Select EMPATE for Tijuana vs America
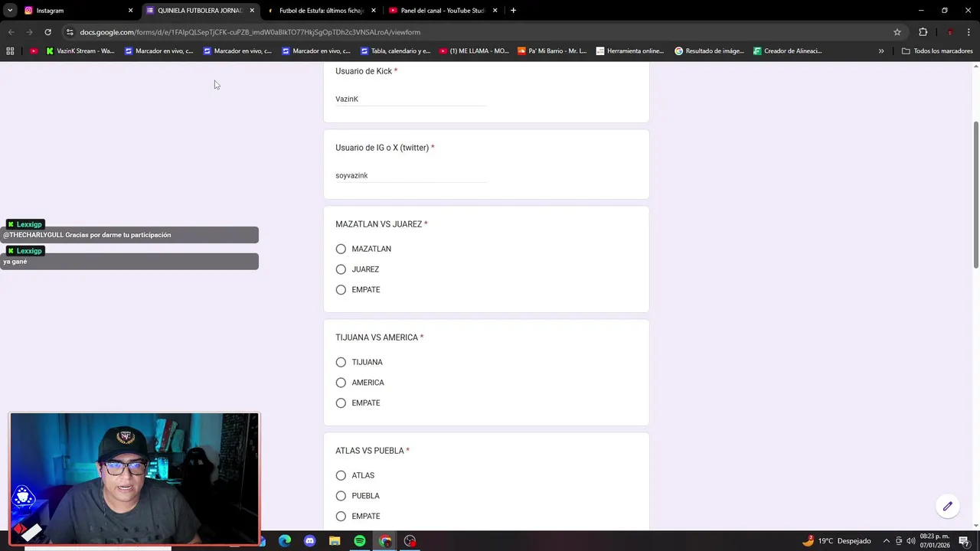Image resolution: width=980 pixels, height=551 pixels. pyautogui.click(x=341, y=403)
